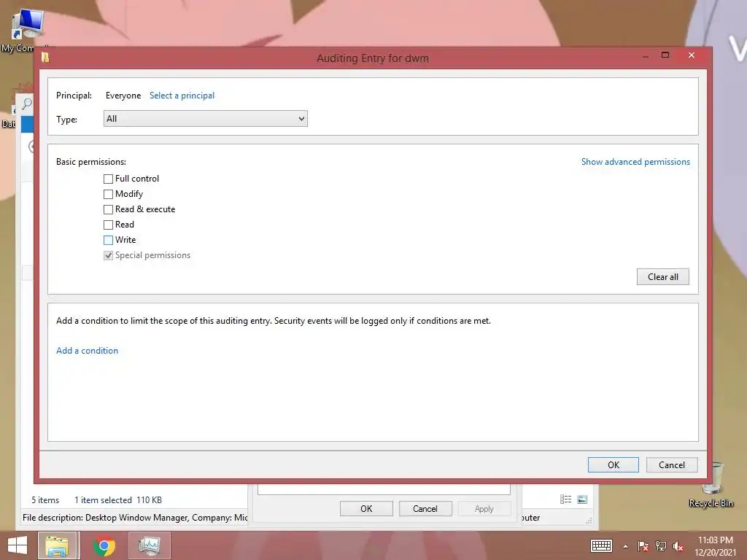The height and width of the screenshot is (560, 747).
Task: Open the Windows Start button
Action: 18,545
